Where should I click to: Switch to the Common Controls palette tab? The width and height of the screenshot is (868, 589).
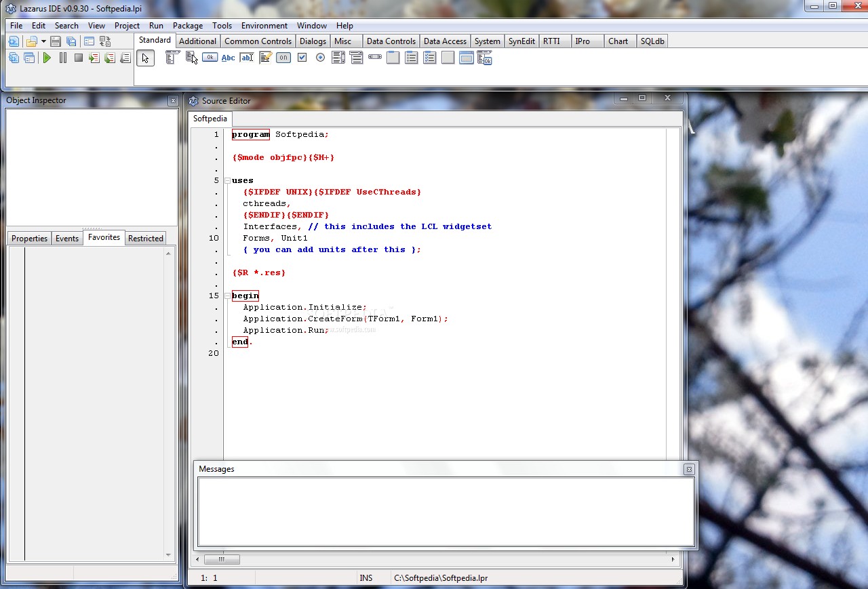[258, 41]
